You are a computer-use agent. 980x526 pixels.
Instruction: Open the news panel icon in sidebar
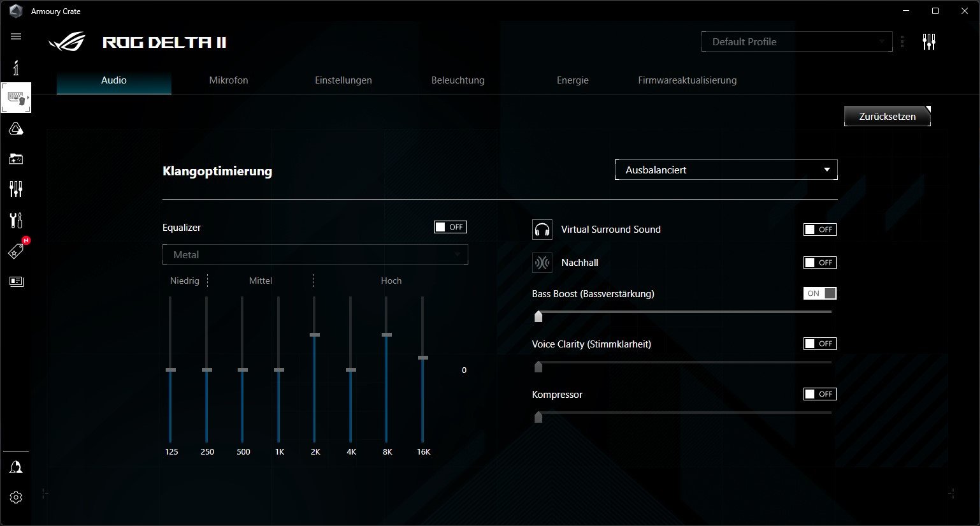tap(16, 281)
